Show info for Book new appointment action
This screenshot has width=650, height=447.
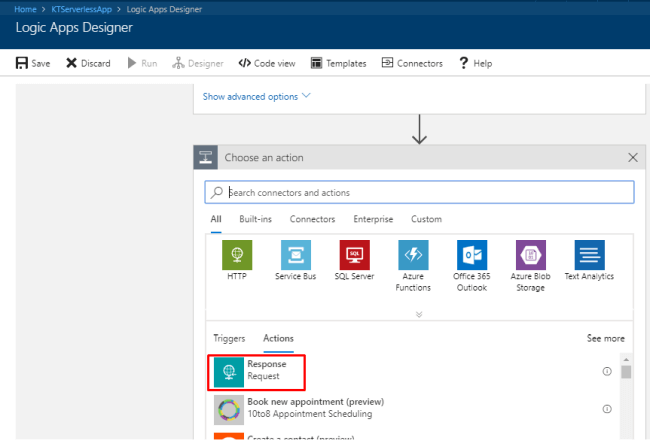(607, 409)
